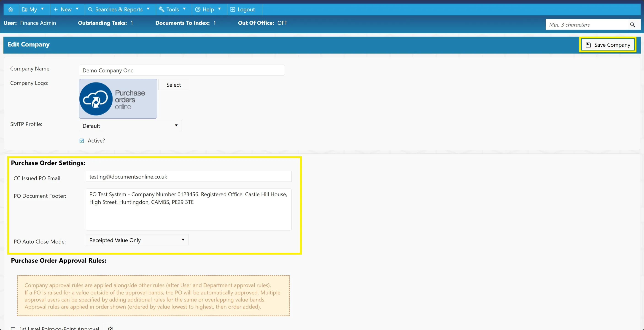Click the Purchase Orders Online logo thumbnail
Viewport: 644px width, 330px height.
[x=118, y=99]
